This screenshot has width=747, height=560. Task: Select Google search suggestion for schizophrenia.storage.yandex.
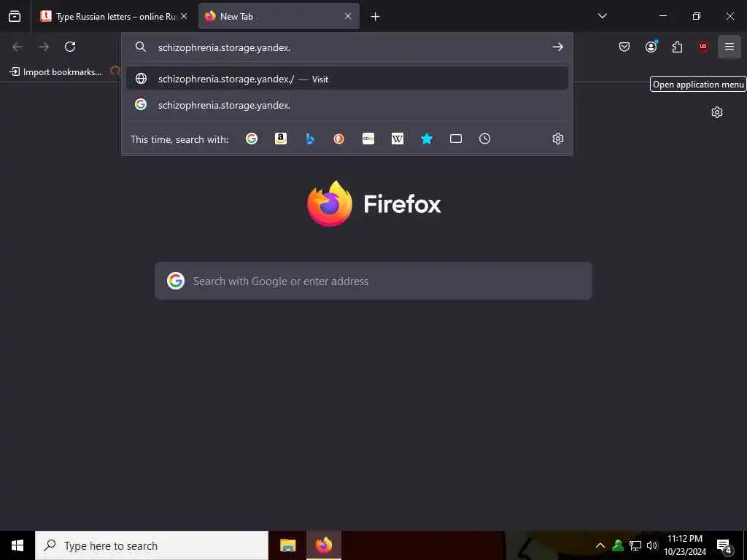pos(347,105)
